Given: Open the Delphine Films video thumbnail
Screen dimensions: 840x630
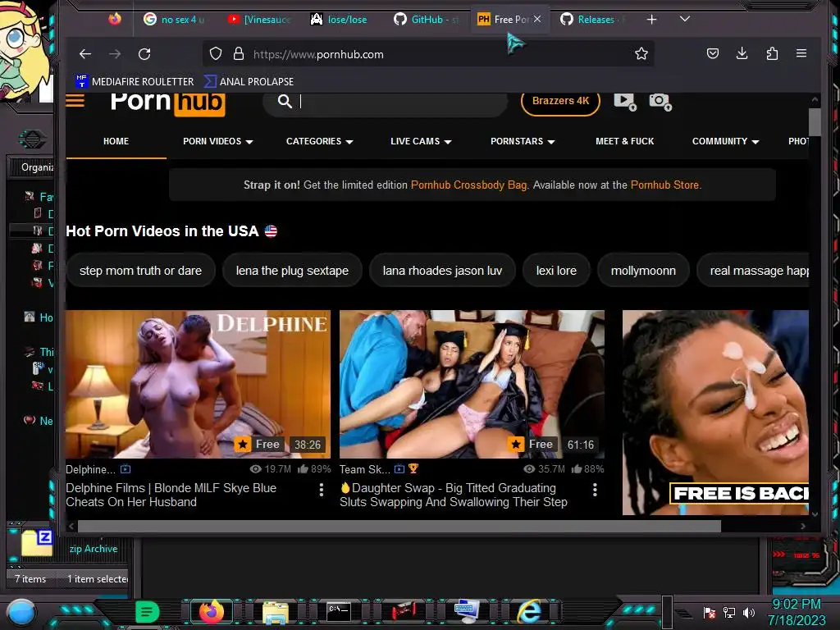Looking at the screenshot, I should click(199, 384).
